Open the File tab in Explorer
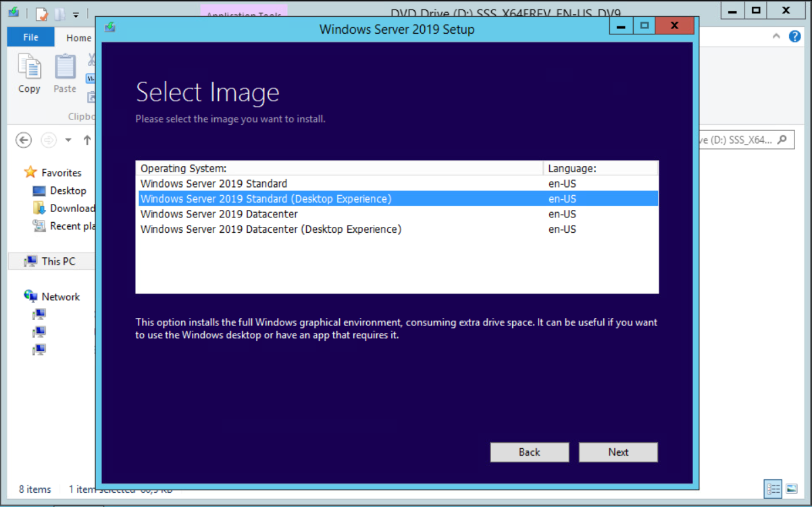This screenshot has width=812, height=507. tap(31, 37)
